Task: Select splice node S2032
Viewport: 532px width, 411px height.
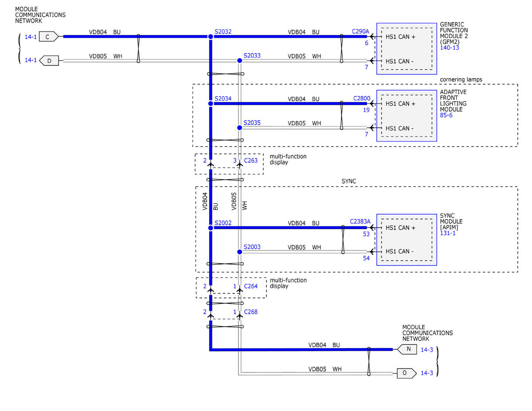Action: pos(211,36)
